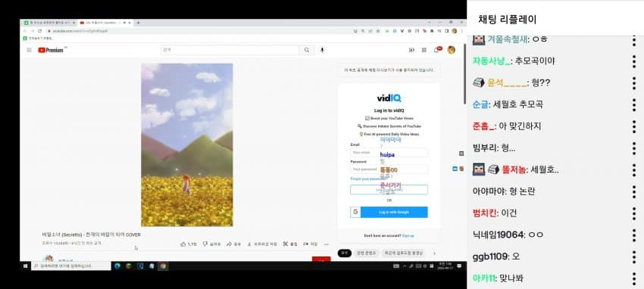Switch to the first green-icon browser tab
Image resolution: width=644 pixels, height=289 pixels.
[x=48, y=23]
